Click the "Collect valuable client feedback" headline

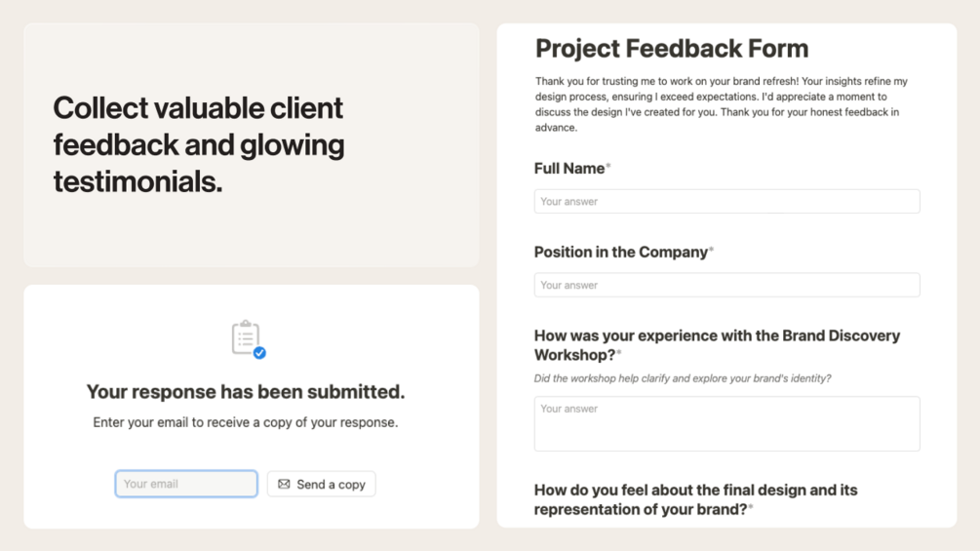coord(199,144)
